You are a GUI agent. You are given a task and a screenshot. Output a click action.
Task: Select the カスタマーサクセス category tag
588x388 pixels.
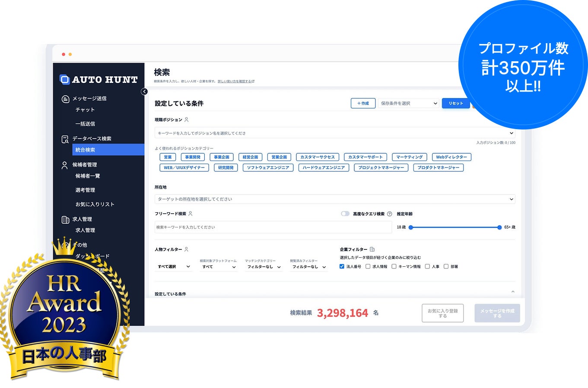click(x=318, y=157)
